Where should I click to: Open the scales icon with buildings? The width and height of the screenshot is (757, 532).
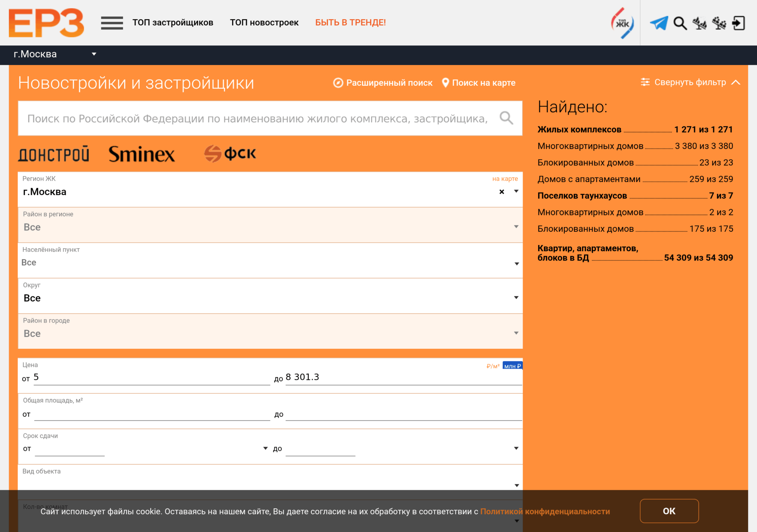coord(700,23)
